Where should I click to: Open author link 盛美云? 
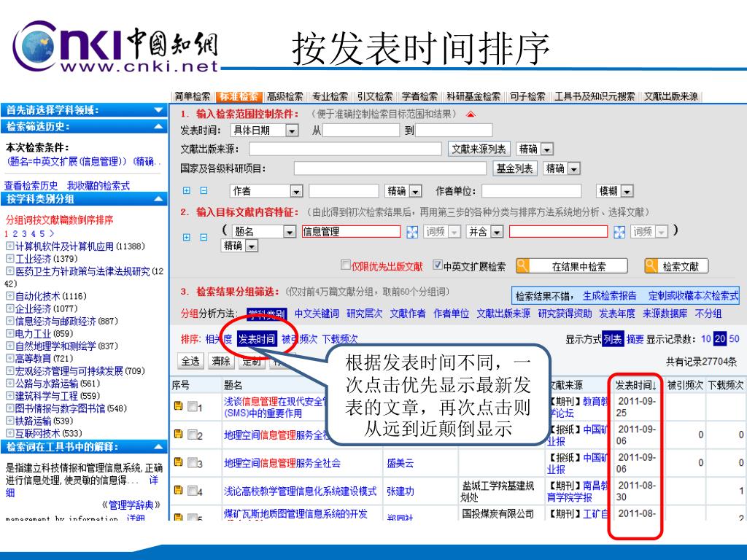400,463
